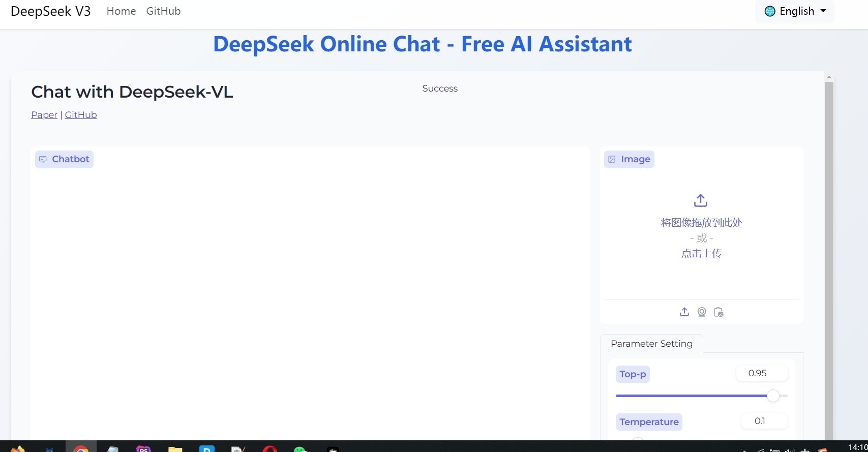The image size is (868, 452).
Task: Open the GitHub link under the heading
Action: coord(81,115)
